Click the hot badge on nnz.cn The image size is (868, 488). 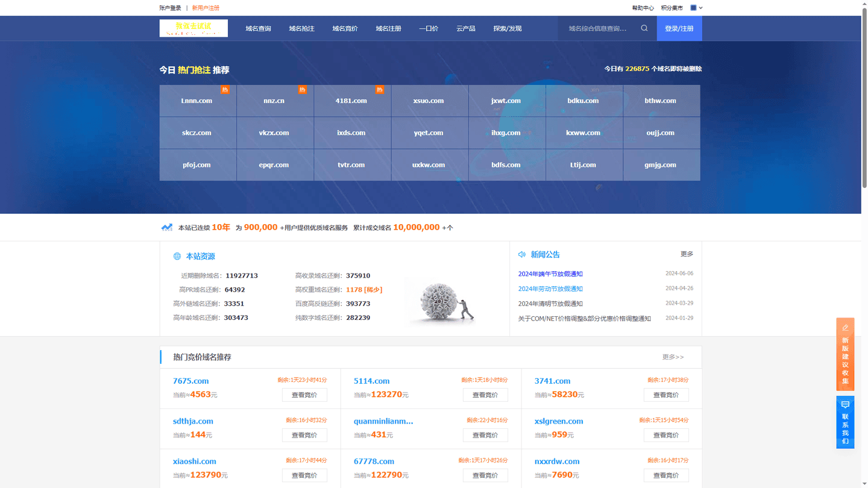[303, 90]
